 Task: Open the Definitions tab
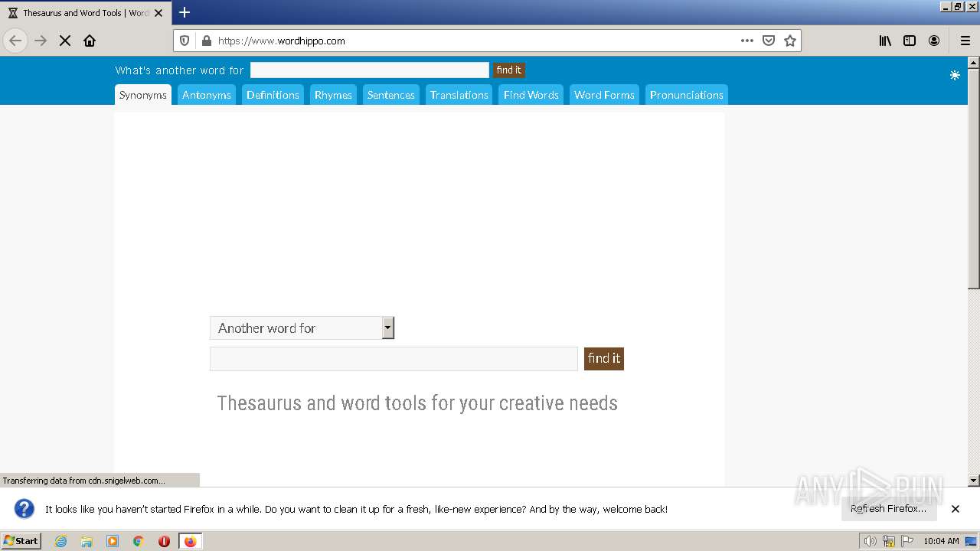[x=273, y=95]
